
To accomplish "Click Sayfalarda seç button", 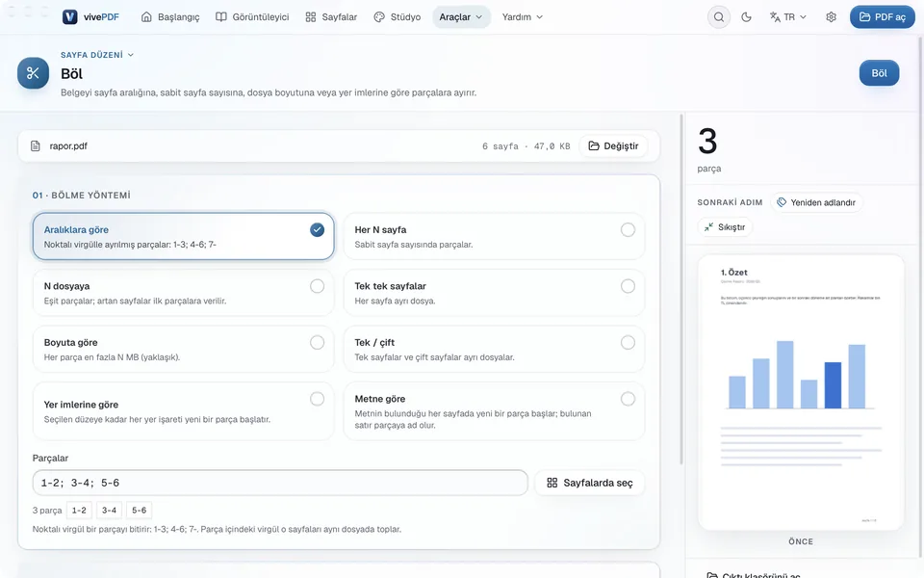I will [590, 483].
